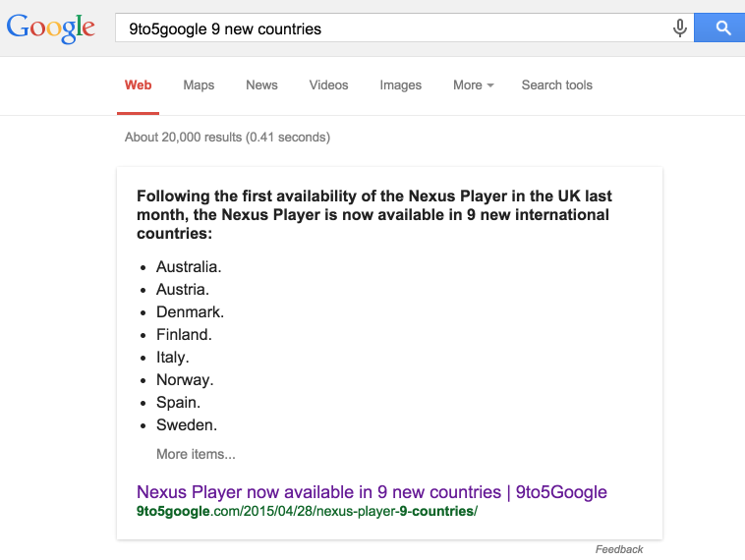Open the News results tab

coord(261,85)
